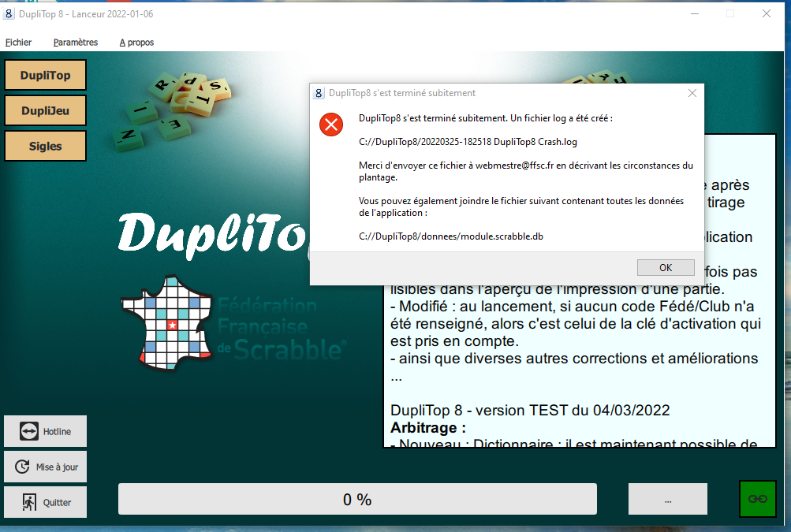Open Hotline remote support
Screen dimensions: 791x532
pos(46,431)
